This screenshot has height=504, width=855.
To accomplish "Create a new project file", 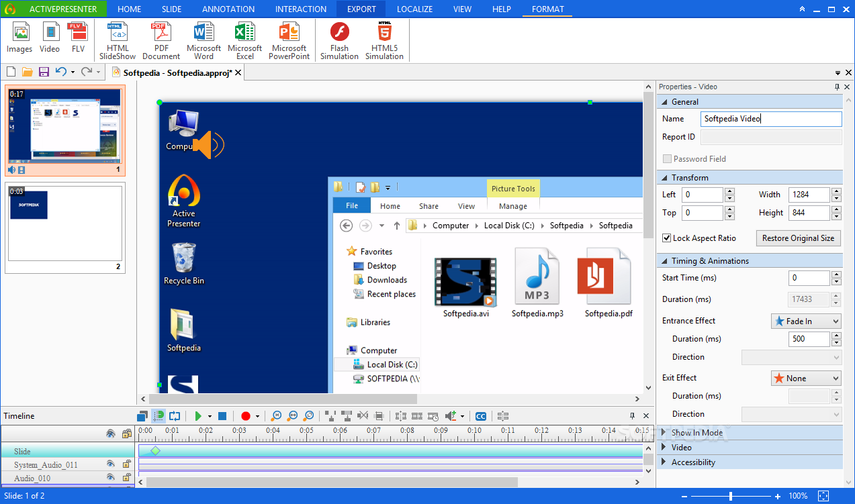I will tap(11, 72).
